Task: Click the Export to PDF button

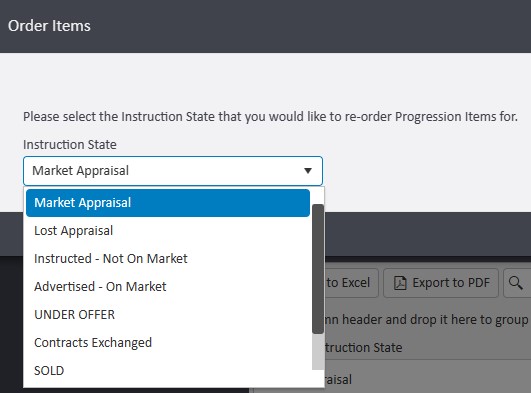Action: [441, 283]
